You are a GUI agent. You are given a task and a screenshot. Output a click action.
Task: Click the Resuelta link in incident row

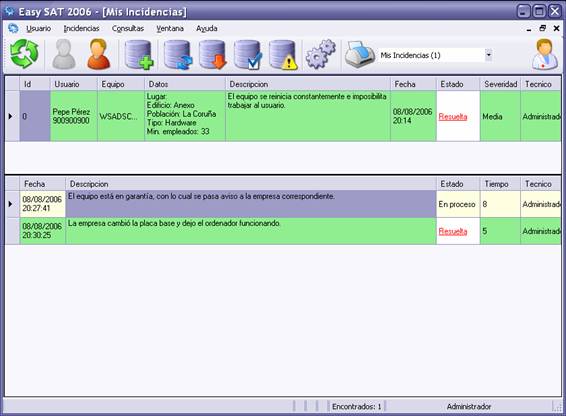pos(453,117)
